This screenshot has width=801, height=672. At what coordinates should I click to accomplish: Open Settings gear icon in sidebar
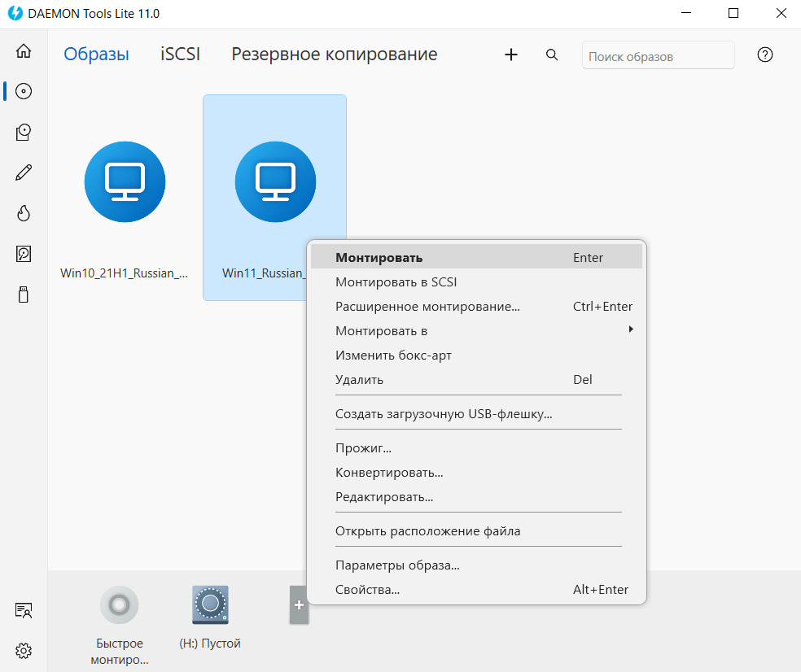(24, 651)
